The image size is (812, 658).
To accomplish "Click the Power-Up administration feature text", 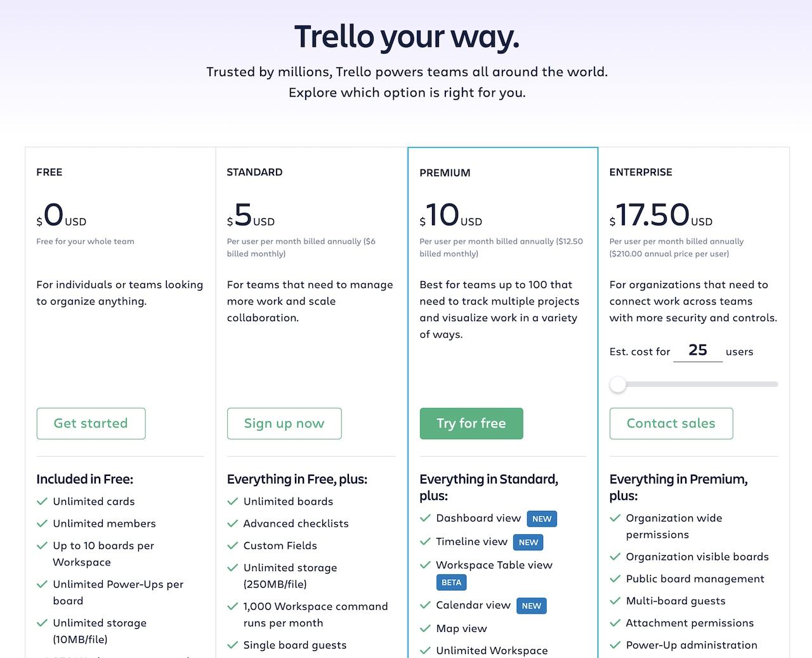I will 691,645.
